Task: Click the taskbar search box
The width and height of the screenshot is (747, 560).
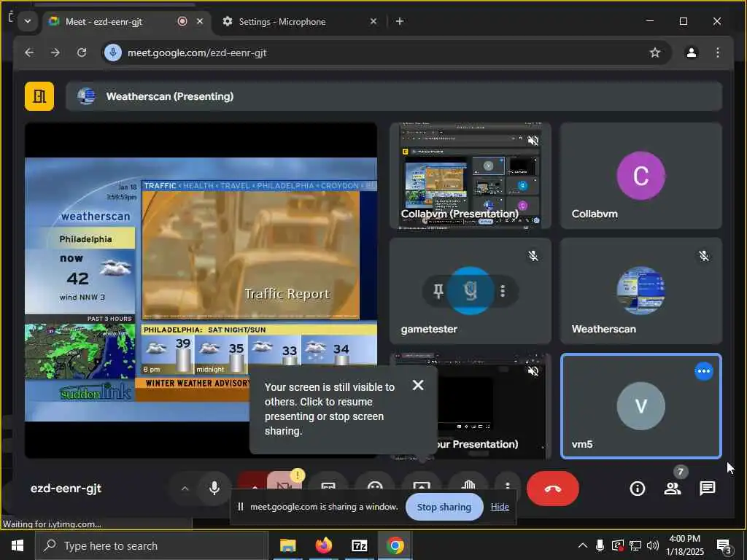Action: pos(152,545)
